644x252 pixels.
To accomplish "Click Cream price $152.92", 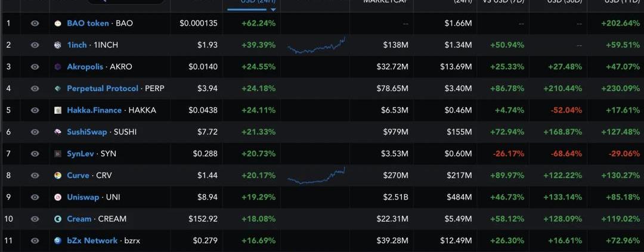I will pos(203,219).
